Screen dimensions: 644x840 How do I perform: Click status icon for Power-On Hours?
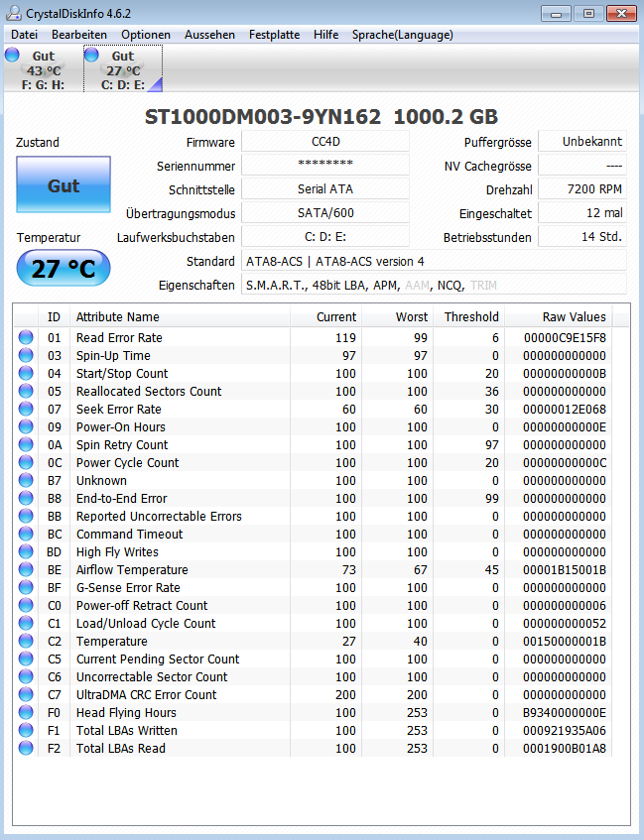click(x=26, y=427)
